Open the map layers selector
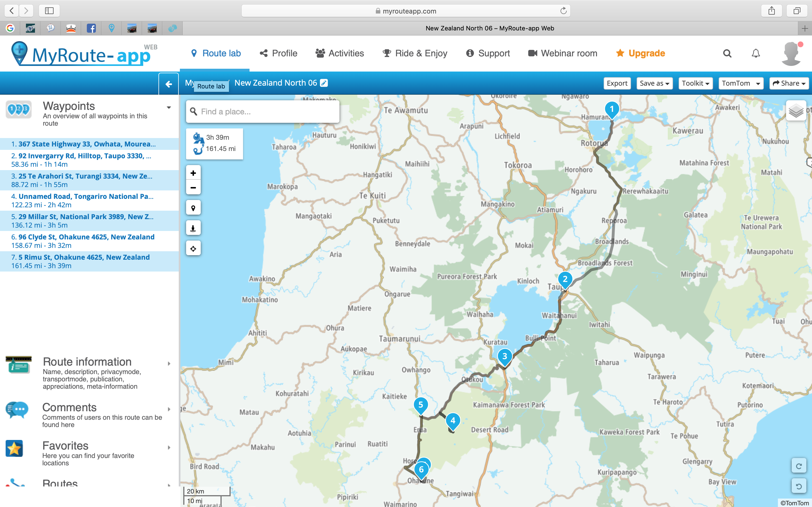Screen dimensions: 812x507 (x=796, y=111)
